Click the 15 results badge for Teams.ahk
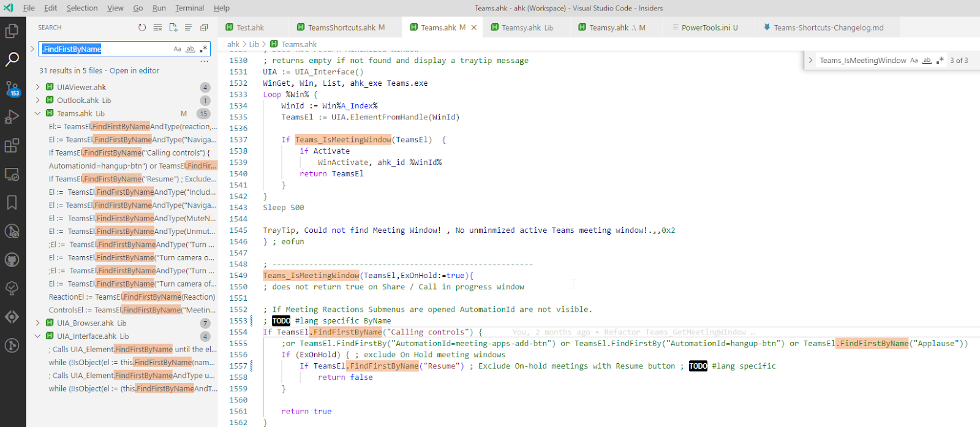 (203, 113)
